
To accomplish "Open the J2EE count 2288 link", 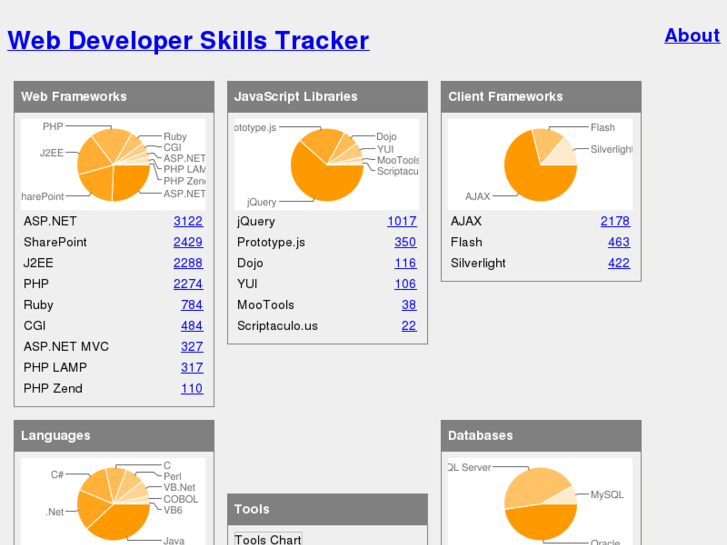I will click(x=188, y=263).
